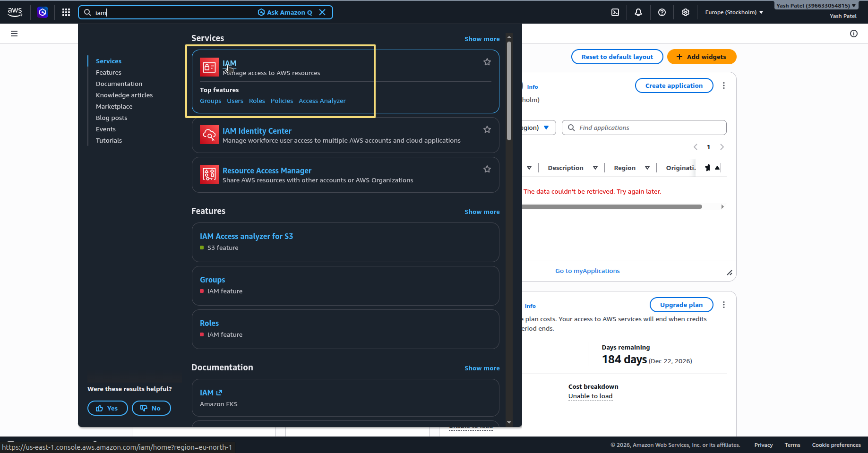
Task: Select the Marketplace filter in sidebar
Action: click(x=114, y=106)
